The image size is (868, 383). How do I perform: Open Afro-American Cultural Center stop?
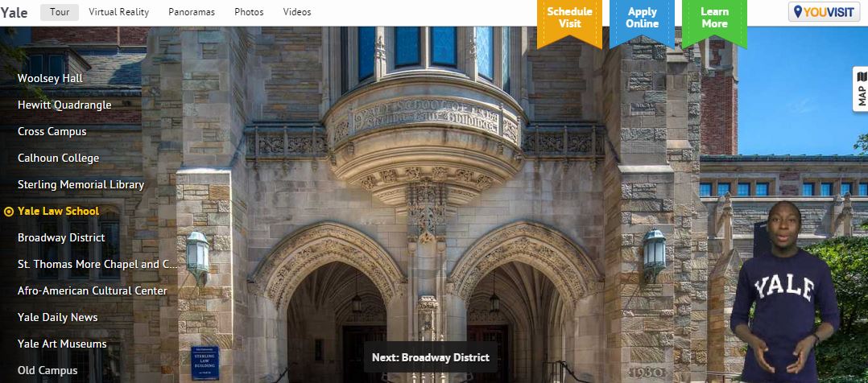(93, 291)
